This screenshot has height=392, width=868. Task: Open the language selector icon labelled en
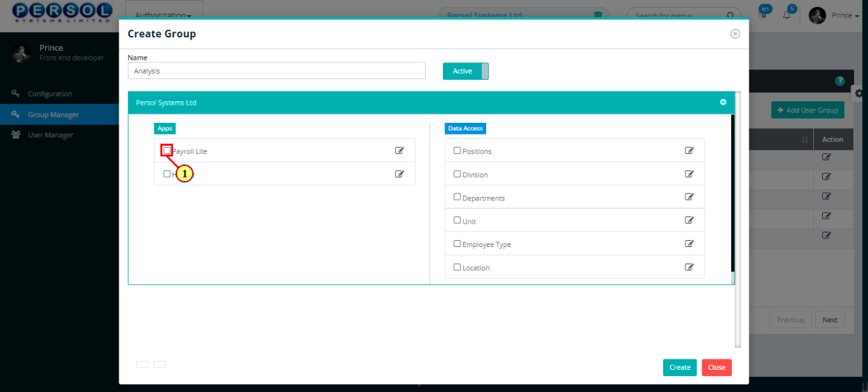tap(764, 12)
